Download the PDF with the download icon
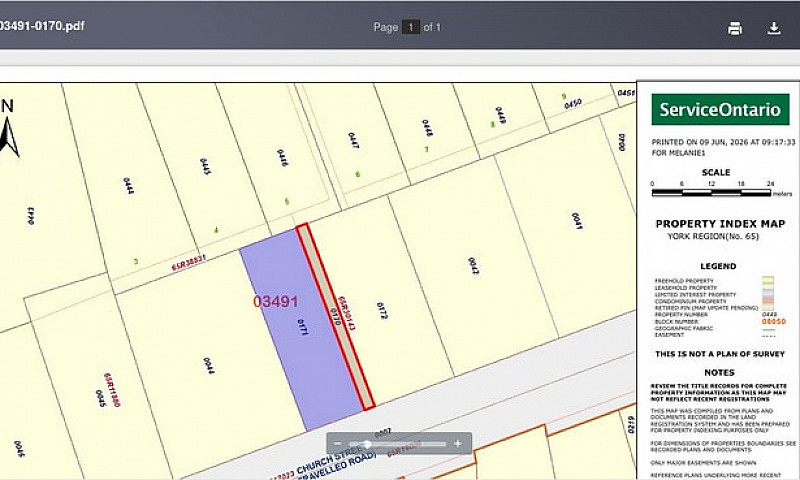This screenshot has width=800, height=480. (774, 28)
